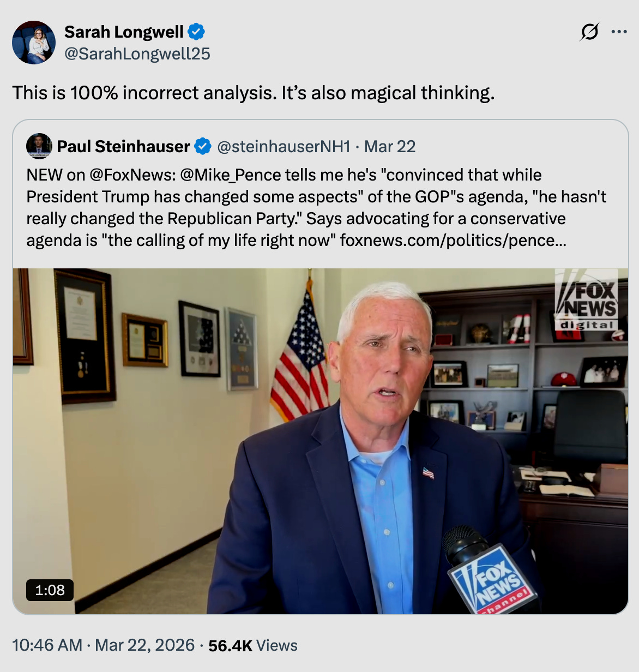
Task: Open the 10:46 AM Mar 22, 2026 timestamp
Action: tap(104, 645)
